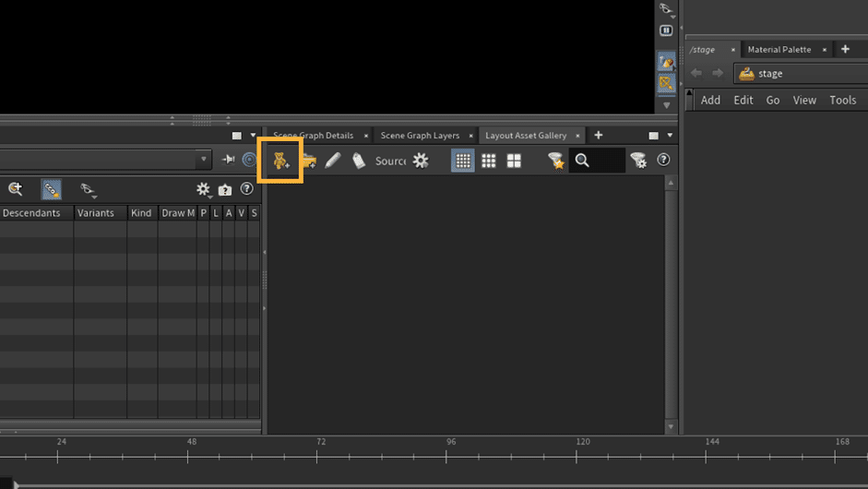Viewport: 868px width, 489px height.
Task: Select the /stage network tab
Action: click(x=703, y=49)
